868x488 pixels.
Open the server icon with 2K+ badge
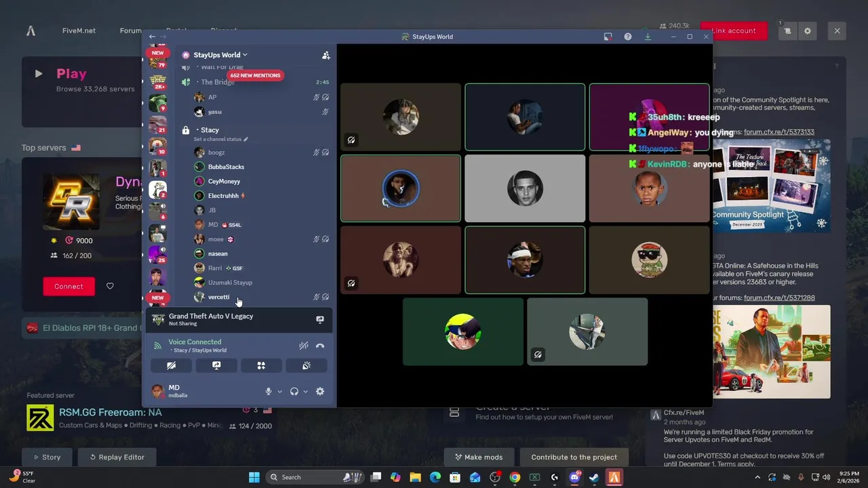tap(157, 81)
